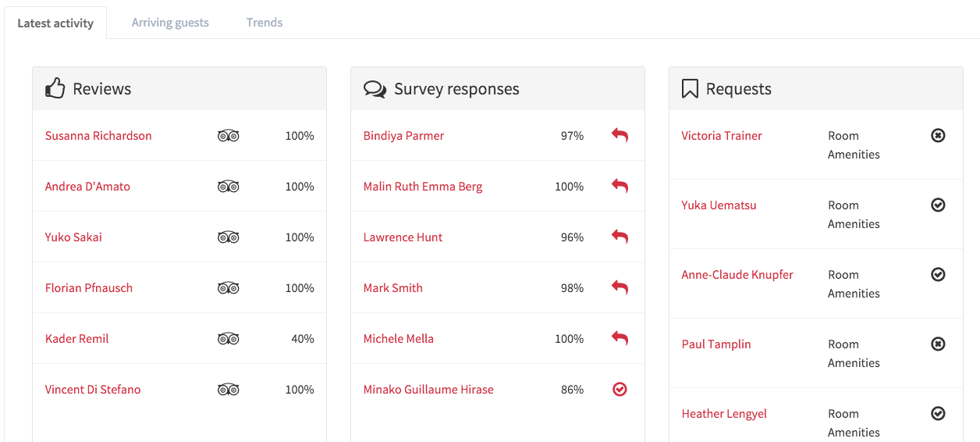Toggle the X status for Paul Tamplin

pyautogui.click(x=938, y=344)
